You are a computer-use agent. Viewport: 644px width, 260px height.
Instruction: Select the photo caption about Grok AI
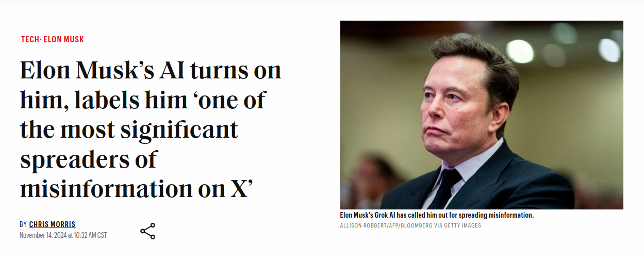(x=437, y=215)
